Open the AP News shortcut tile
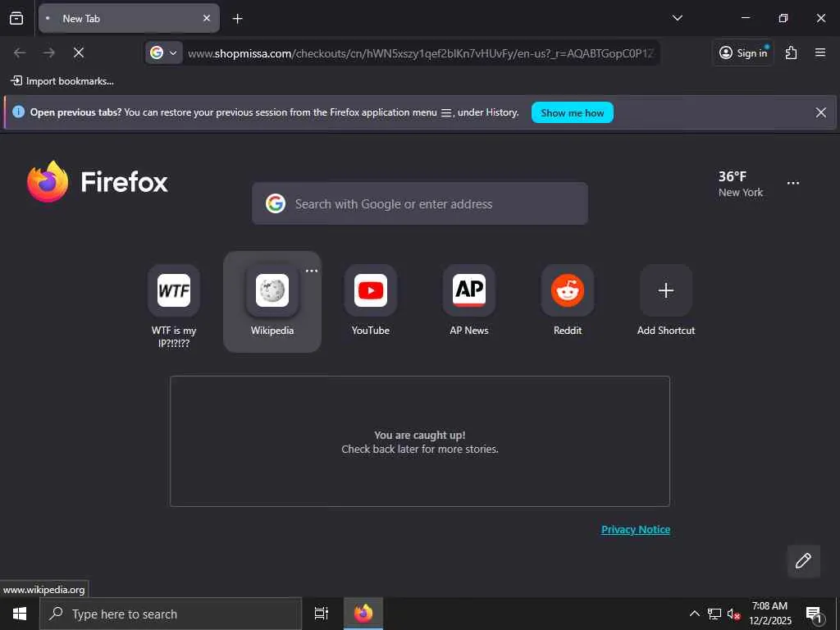 tap(469, 301)
